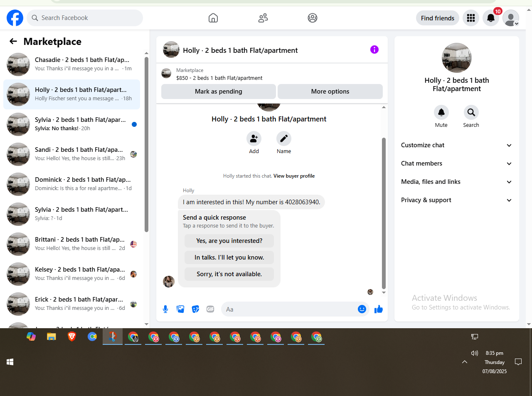Viewport: 532px width, 396px height.
Task: Click the Brave browser taskbar icon
Action: pyautogui.click(x=72, y=337)
